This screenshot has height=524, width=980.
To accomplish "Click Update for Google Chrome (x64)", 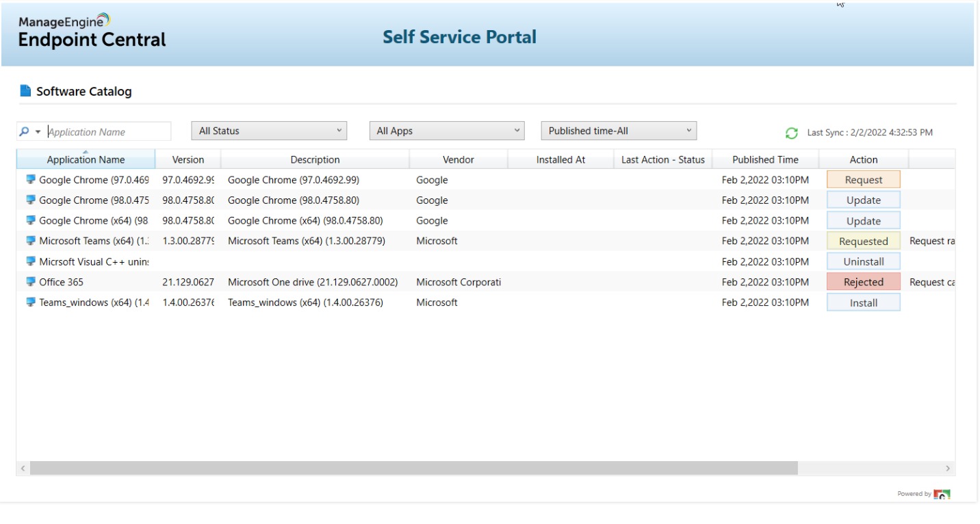I will 864,221.
